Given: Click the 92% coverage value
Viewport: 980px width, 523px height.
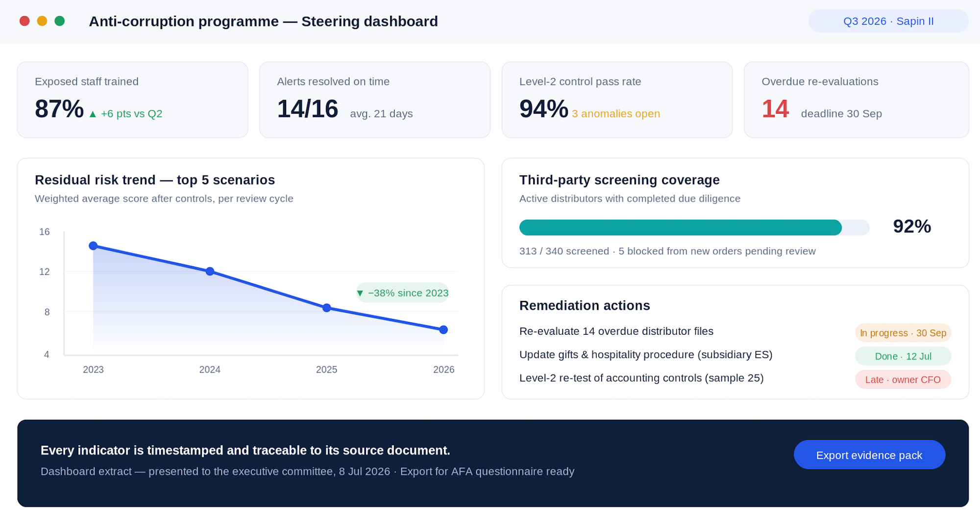Looking at the screenshot, I should pyautogui.click(x=912, y=226).
